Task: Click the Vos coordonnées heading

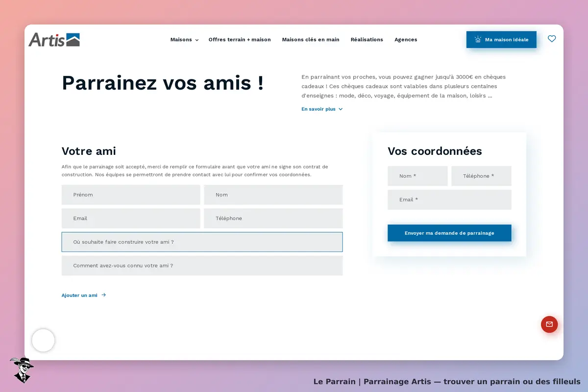Action: (435, 151)
